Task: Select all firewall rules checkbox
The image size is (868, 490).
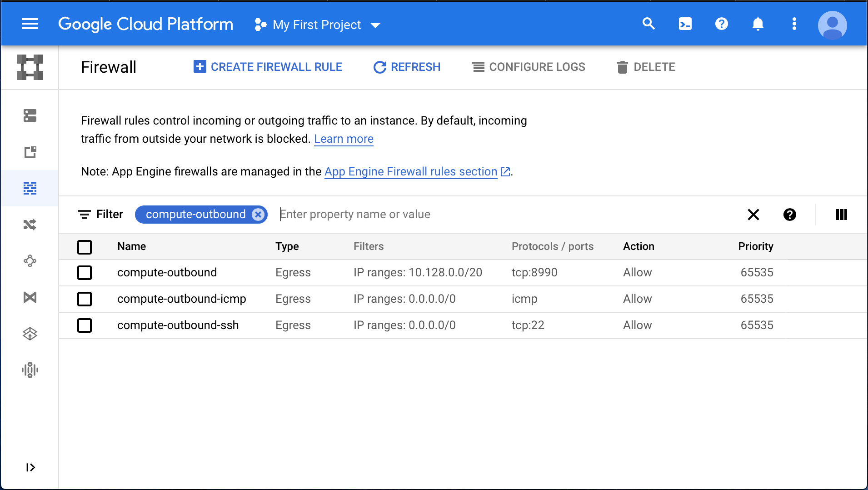Action: pyautogui.click(x=85, y=247)
